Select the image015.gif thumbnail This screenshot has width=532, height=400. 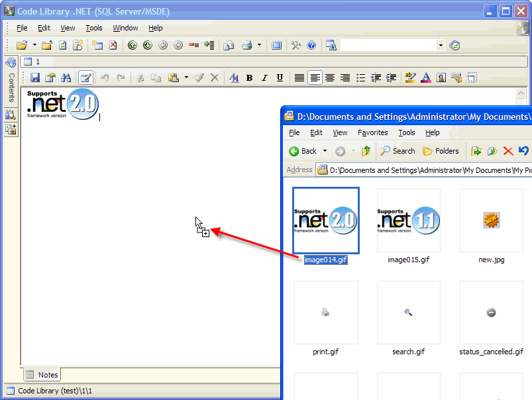click(409, 221)
